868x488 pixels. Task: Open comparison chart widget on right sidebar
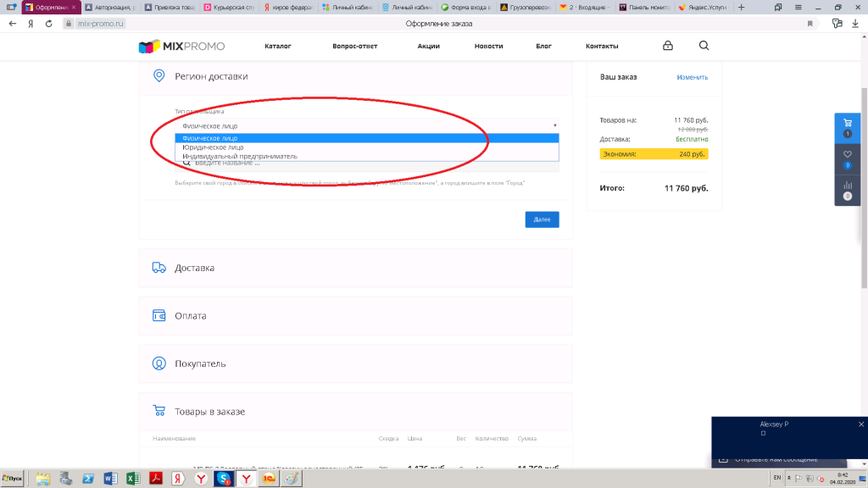point(848,190)
